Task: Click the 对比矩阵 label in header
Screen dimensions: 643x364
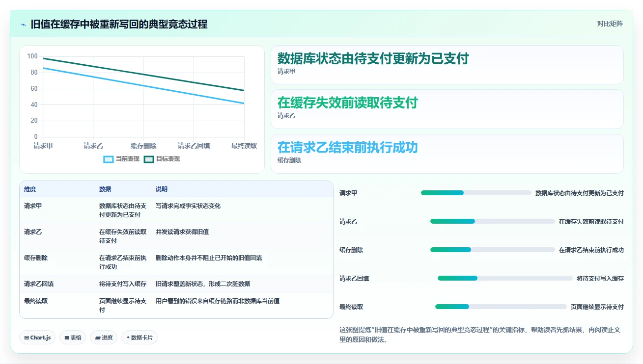Action: pyautogui.click(x=610, y=24)
